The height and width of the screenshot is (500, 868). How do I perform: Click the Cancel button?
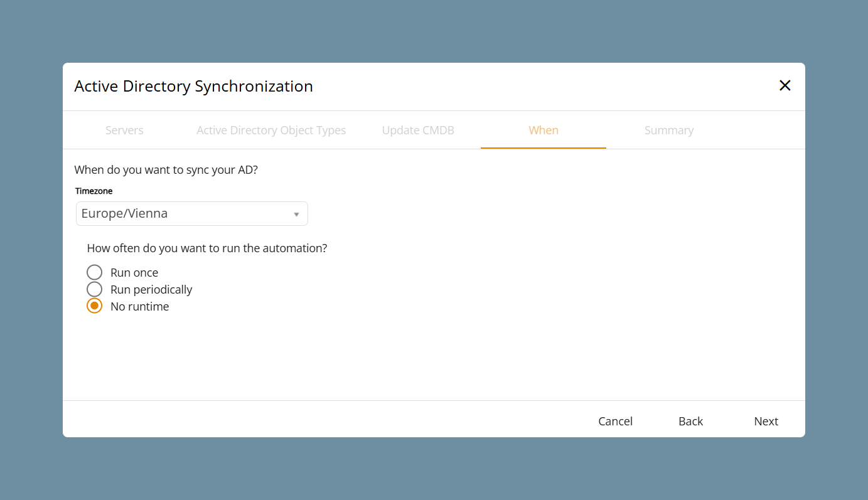point(615,422)
